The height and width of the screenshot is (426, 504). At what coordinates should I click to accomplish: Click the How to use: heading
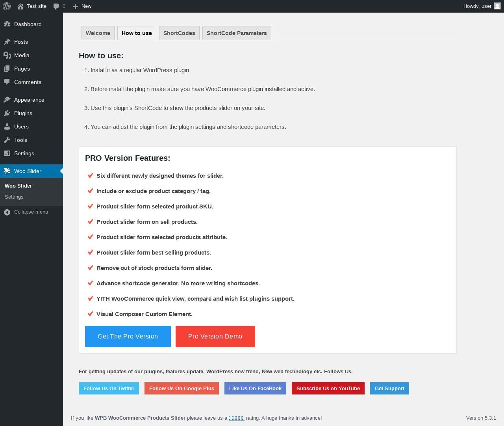(x=101, y=56)
